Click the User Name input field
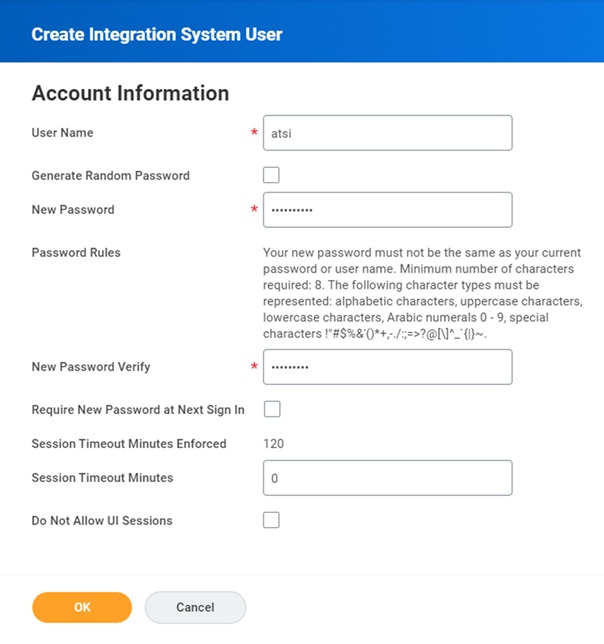The height and width of the screenshot is (644, 604). [x=387, y=133]
